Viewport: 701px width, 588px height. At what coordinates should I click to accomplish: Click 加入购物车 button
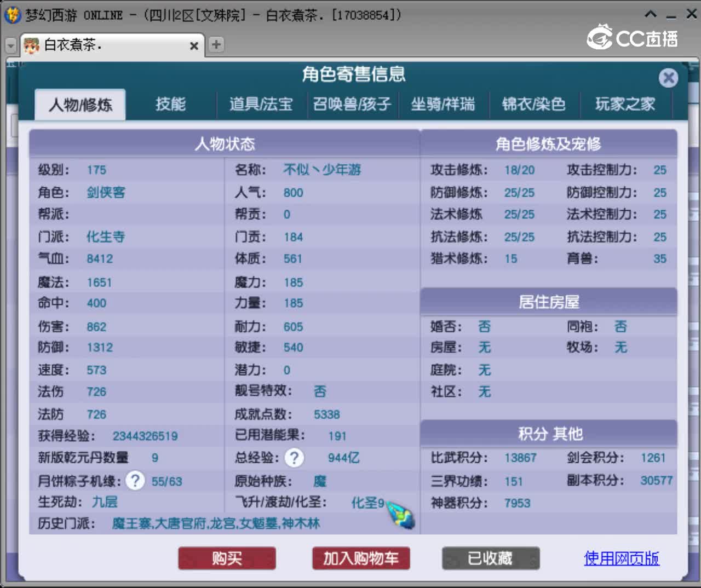361,558
